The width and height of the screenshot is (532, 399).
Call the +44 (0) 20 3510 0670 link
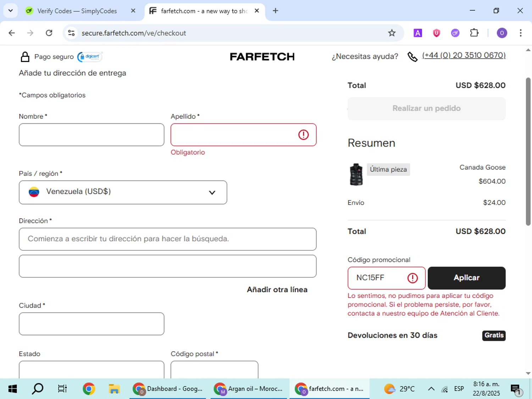(x=464, y=55)
